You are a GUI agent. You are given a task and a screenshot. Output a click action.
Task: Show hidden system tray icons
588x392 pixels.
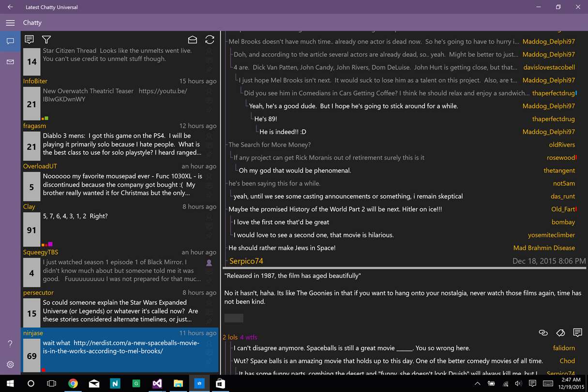477,383
